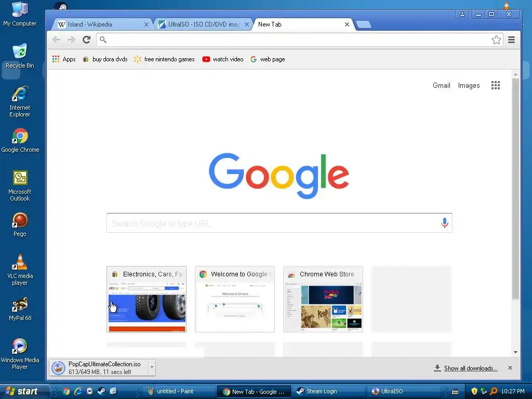Click the Google logo
Screen dimensions: 532x399
pyautogui.click(x=279, y=176)
